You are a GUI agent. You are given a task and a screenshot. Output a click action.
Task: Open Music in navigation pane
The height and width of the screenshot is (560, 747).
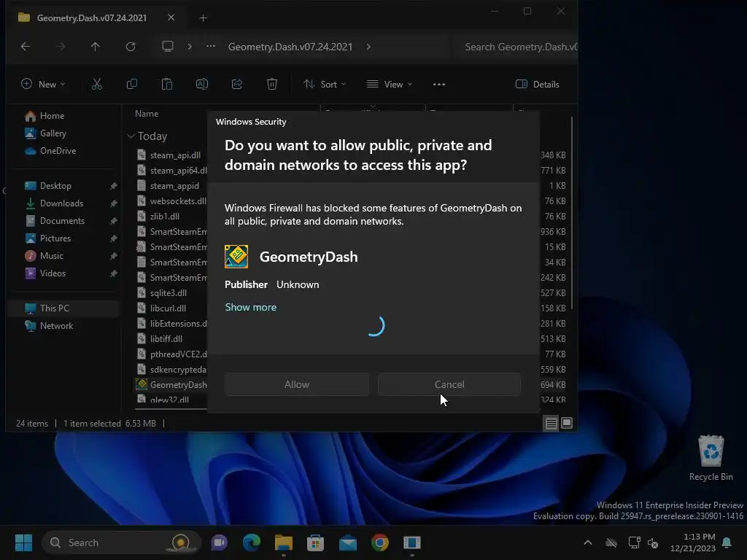click(52, 256)
